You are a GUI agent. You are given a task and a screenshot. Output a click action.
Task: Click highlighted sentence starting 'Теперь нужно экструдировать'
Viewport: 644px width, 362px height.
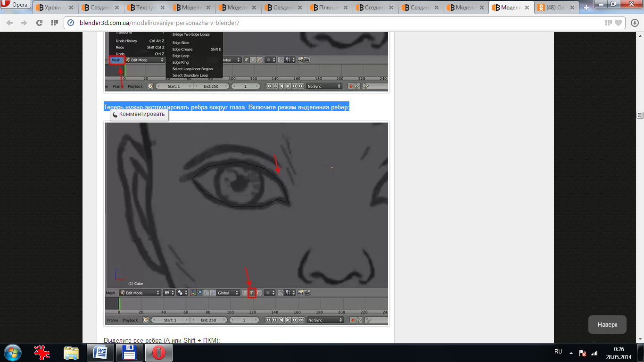coord(226,107)
